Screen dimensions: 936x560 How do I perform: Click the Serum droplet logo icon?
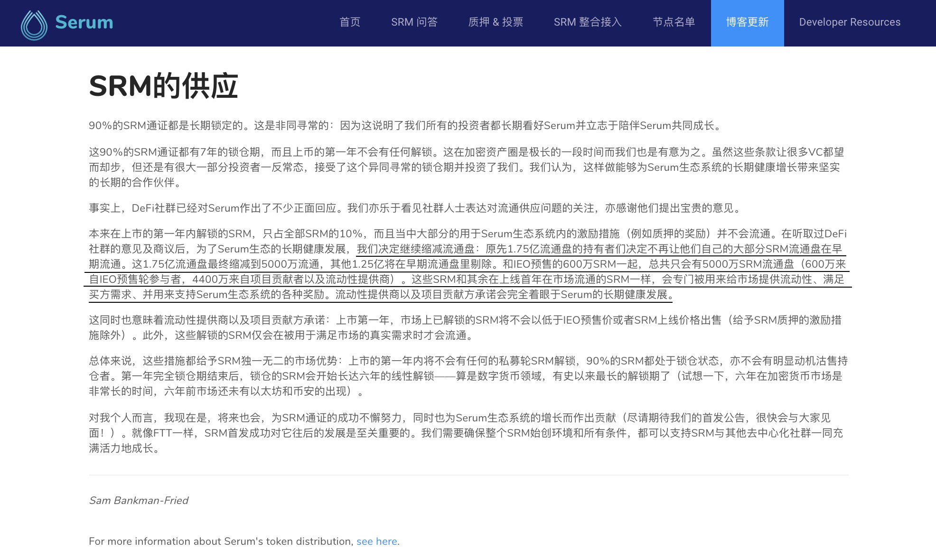34,25
